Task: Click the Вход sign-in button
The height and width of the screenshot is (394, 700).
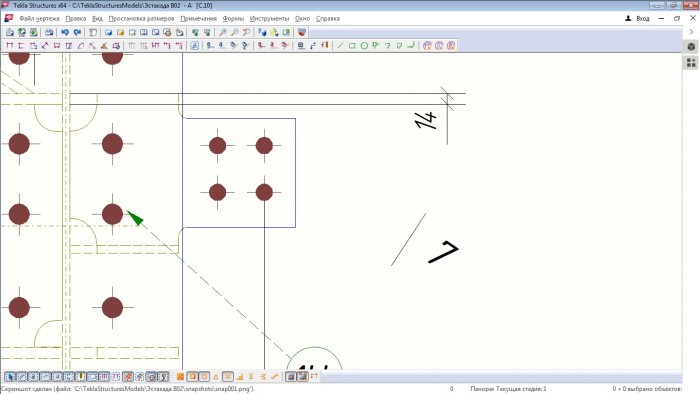Action: point(638,18)
